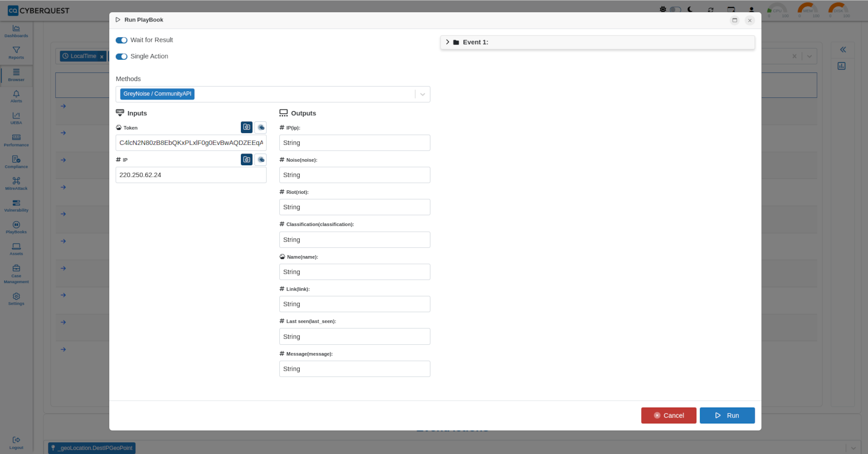Click the CYBERQUEST logo
The image size is (868, 454).
39,10
